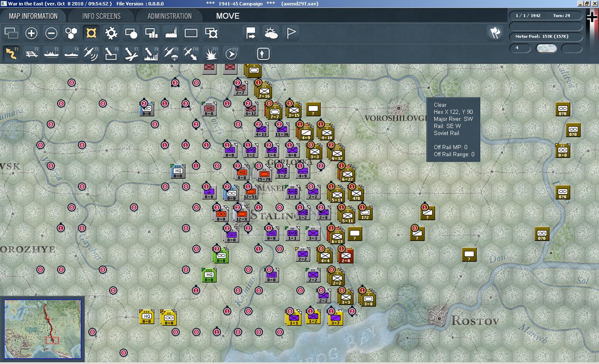Click the Rostov city hex
The height and width of the screenshot is (364, 599).
click(440, 318)
